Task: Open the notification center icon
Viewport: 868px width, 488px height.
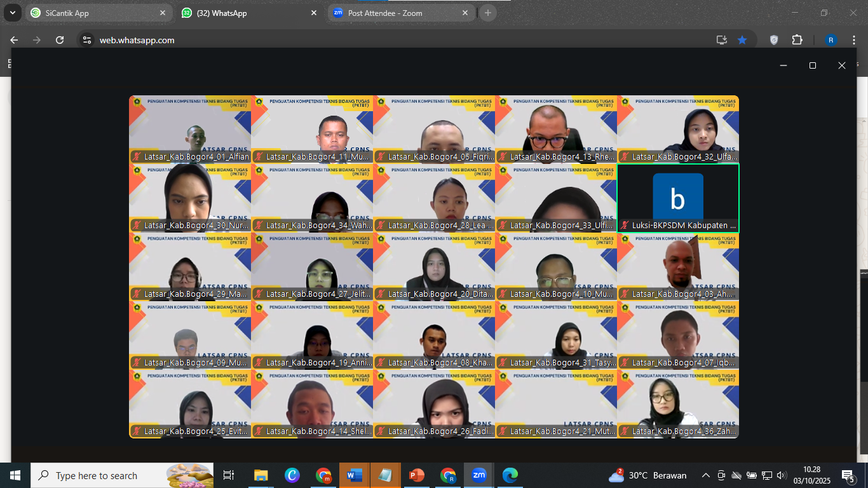Action: 848,475
